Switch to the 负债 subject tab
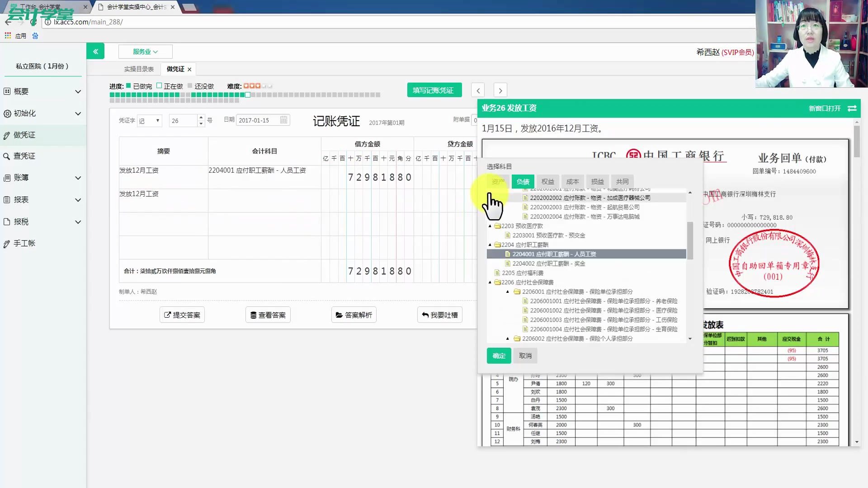This screenshot has height=488, width=868. (x=523, y=182)
